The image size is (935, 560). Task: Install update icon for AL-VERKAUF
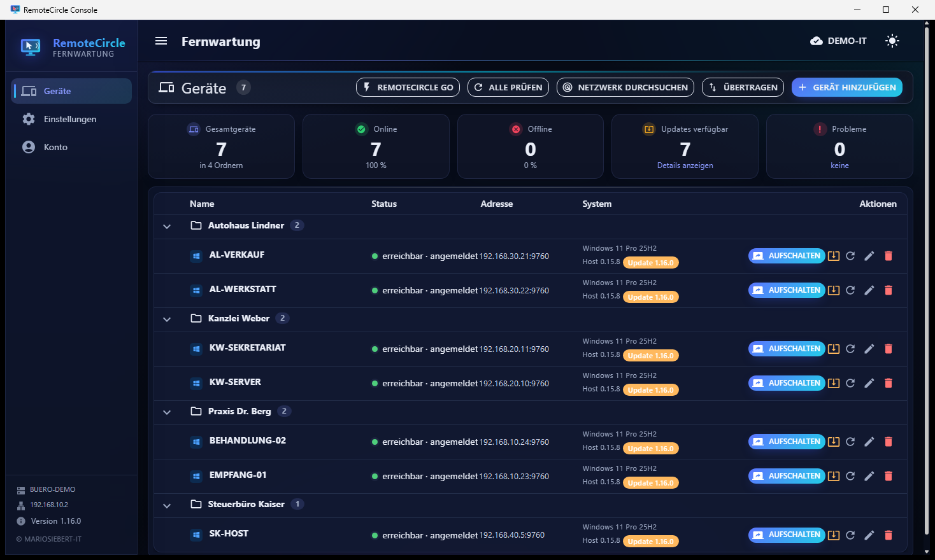point(834,256)
